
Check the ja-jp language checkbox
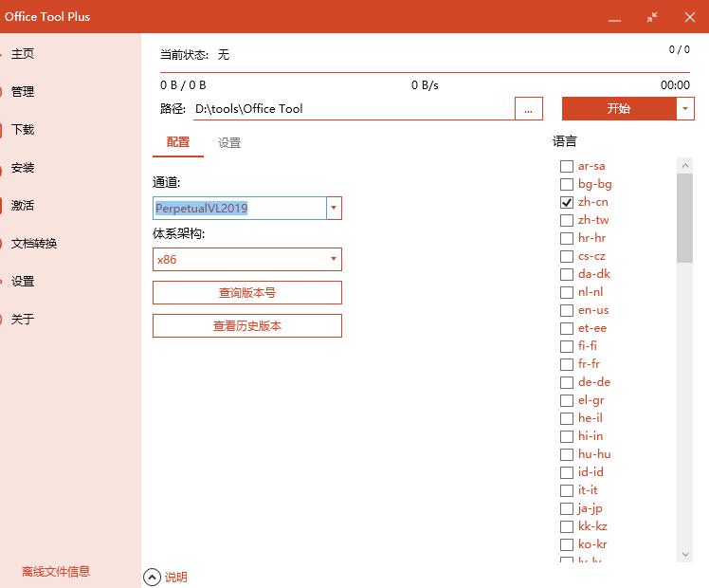point(567,508)
